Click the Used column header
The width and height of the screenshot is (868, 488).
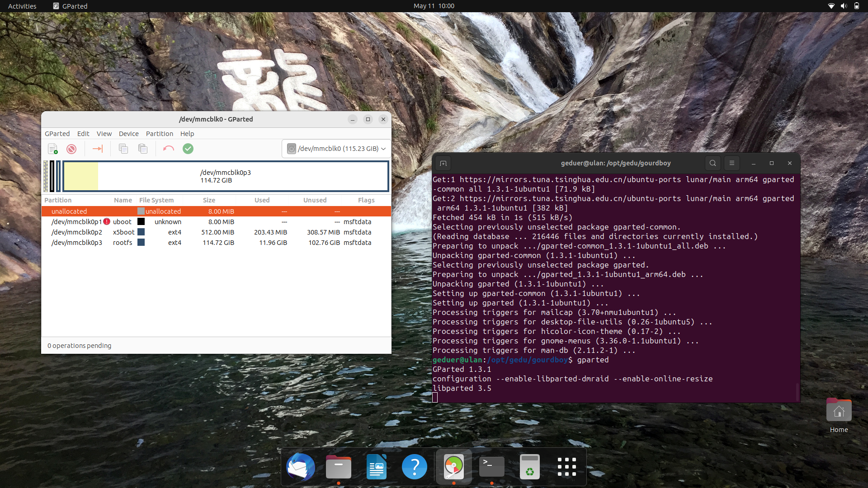pos(262,200)
